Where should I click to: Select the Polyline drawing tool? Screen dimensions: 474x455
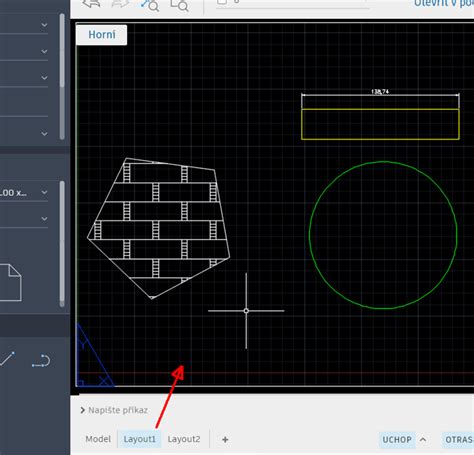point(41,361)
